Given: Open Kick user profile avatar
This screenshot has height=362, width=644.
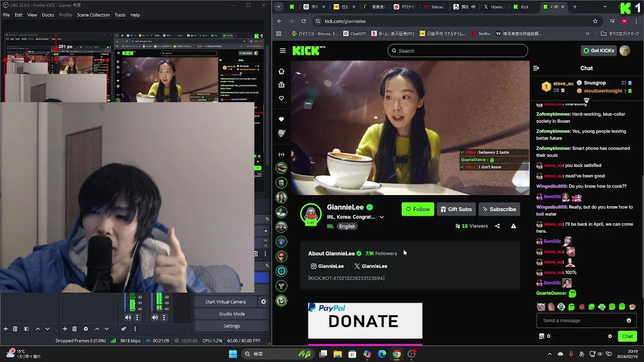Looking at the screenshot, I should (625, 51).
